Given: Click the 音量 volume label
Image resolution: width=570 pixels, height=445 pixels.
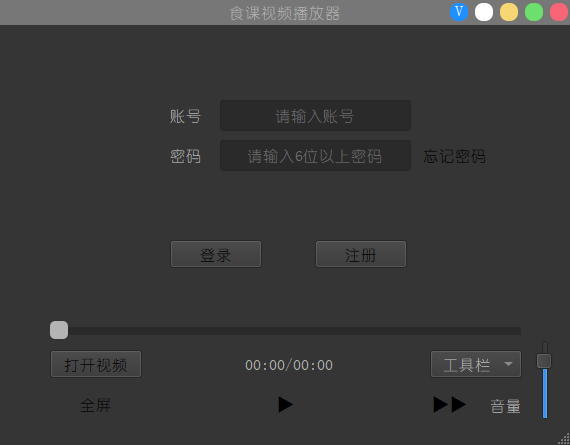Looking at the screenshot, I should point(505,406).
